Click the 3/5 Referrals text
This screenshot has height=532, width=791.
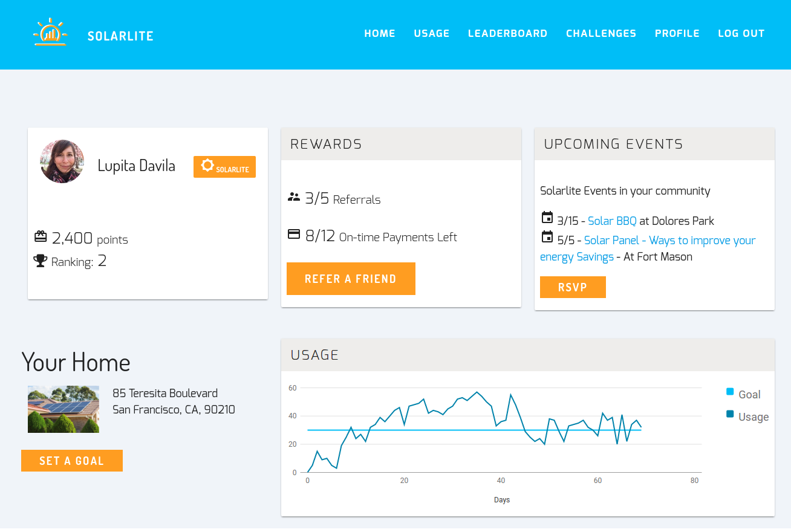[x=343, y=198]
